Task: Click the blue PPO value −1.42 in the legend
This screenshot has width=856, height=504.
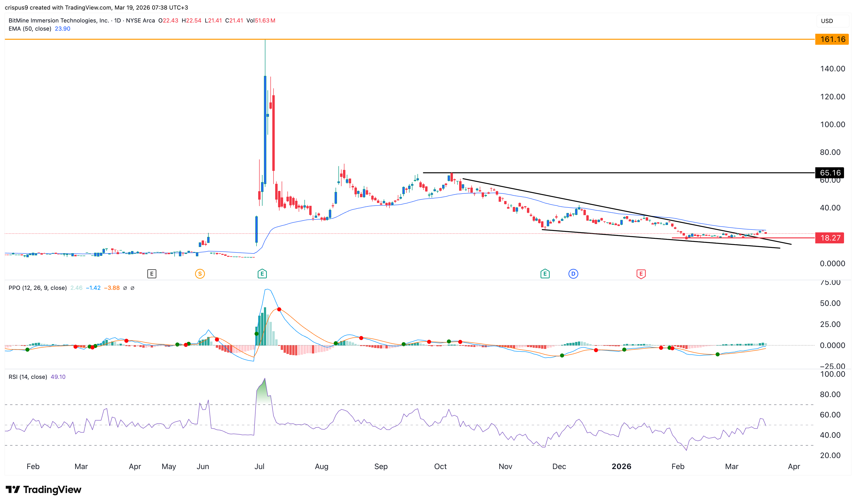Action: [93, 288]
